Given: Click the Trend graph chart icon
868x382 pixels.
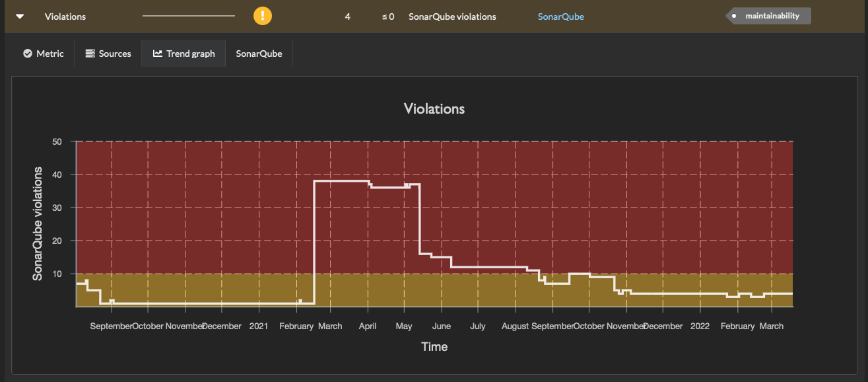Looking at the screenshot, I should pyautogui.click(x=158, y=54).
